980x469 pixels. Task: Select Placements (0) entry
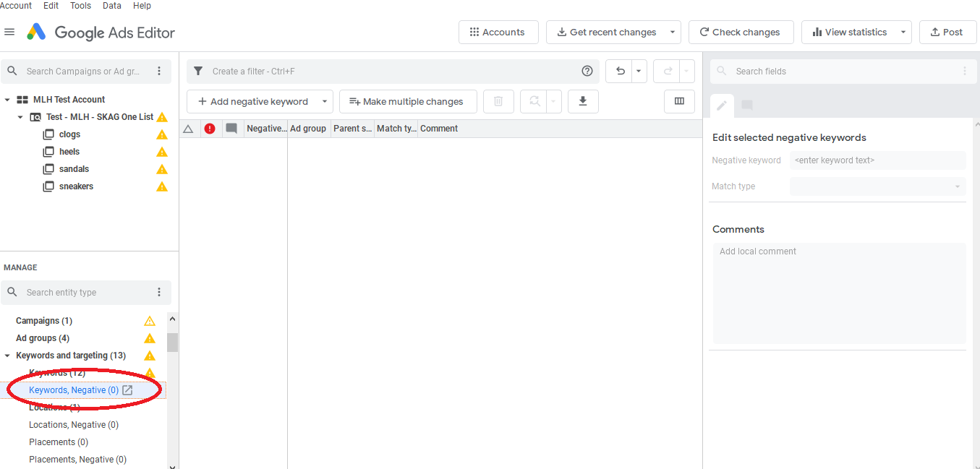coord(59,442)
